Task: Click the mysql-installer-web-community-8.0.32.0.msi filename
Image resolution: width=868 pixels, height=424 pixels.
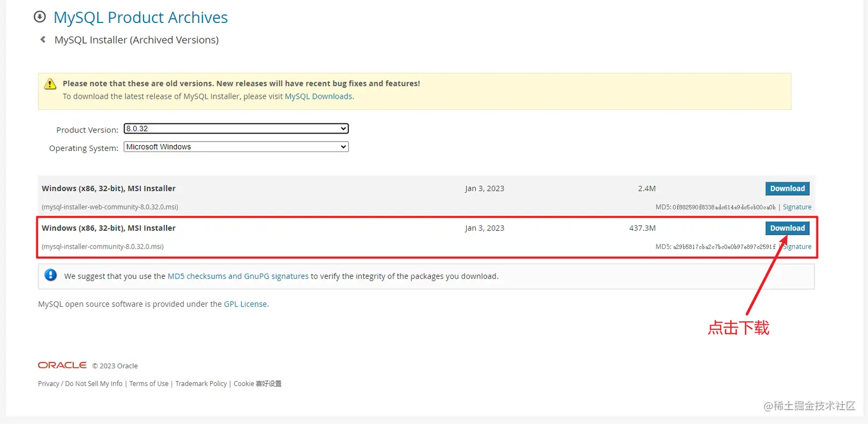Action: coord(110,207)
